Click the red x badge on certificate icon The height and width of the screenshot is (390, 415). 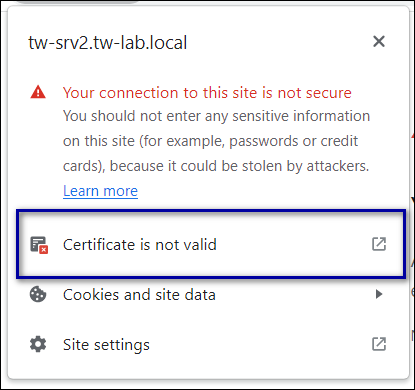click(44, 250)
